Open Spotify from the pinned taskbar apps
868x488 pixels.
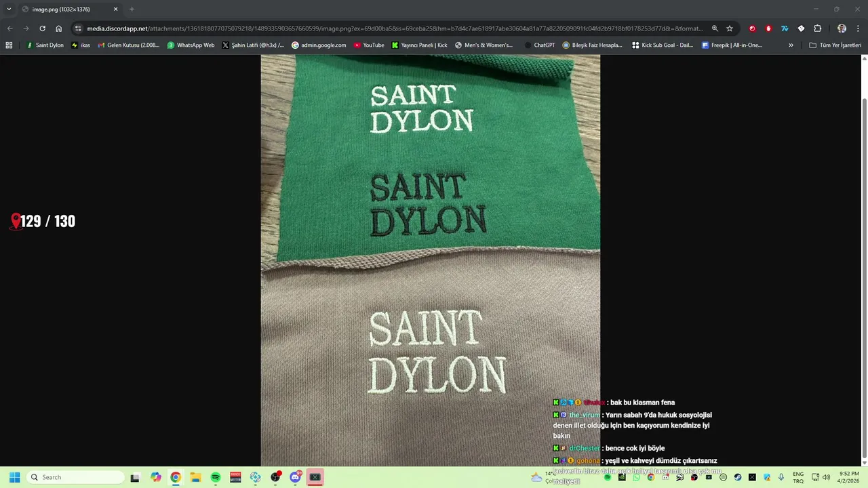(x=215, y=477)
